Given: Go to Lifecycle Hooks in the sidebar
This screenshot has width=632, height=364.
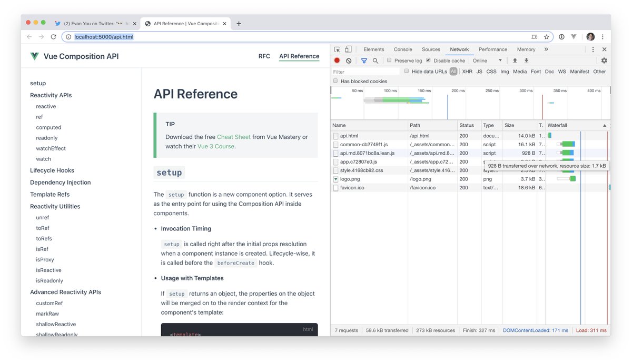Looking at the screenshot, I should tap(52, 170).
